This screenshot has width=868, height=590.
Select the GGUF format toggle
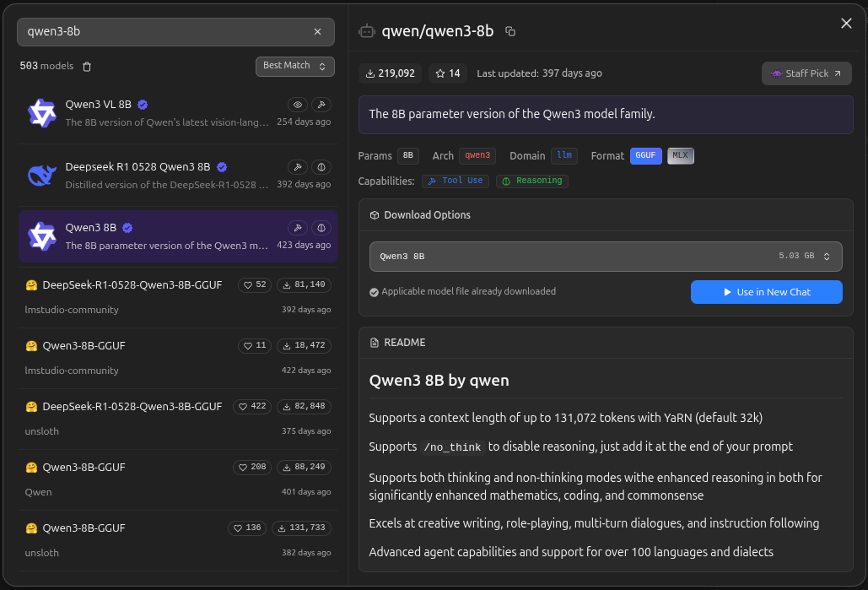[645, 155]
